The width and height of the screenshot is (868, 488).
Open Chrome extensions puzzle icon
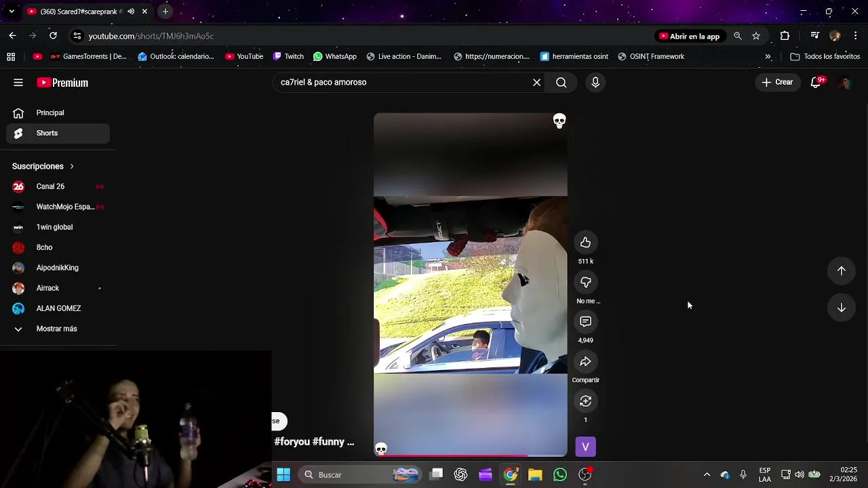click(785, 36)
